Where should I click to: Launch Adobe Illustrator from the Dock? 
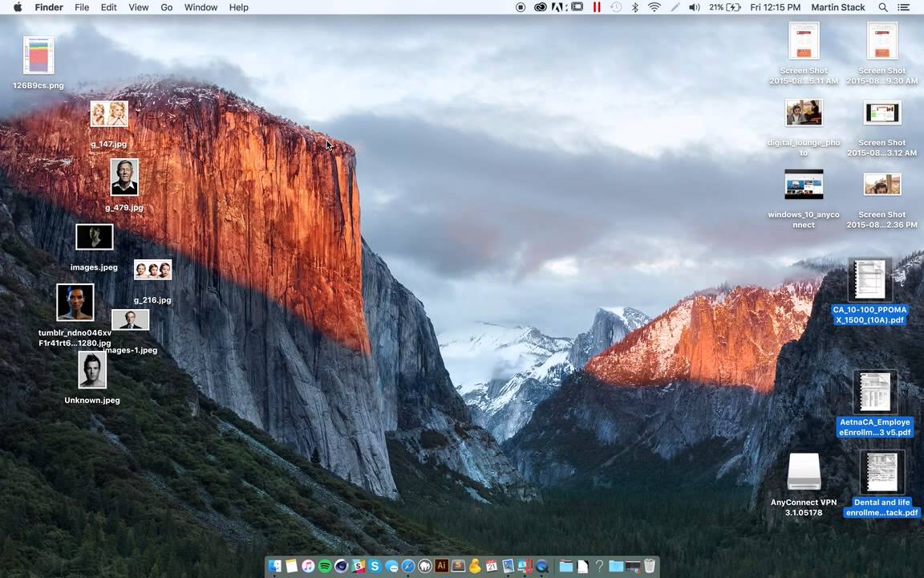pyautogui.click(x=441, y=566)
